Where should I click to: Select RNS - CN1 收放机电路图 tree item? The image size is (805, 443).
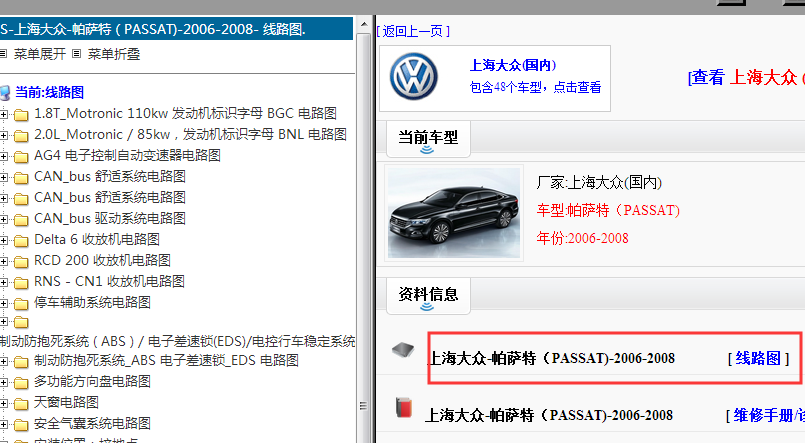(109, 281)
